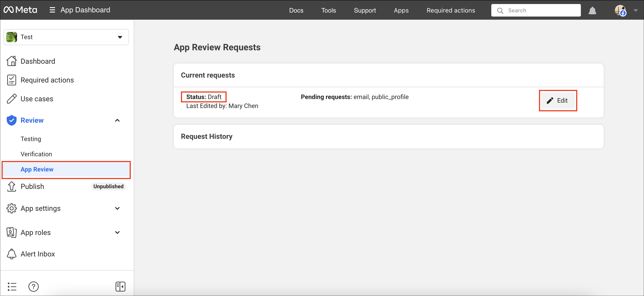
Task: Collapse the Review section chevron
Action: (x=117, y=120)
